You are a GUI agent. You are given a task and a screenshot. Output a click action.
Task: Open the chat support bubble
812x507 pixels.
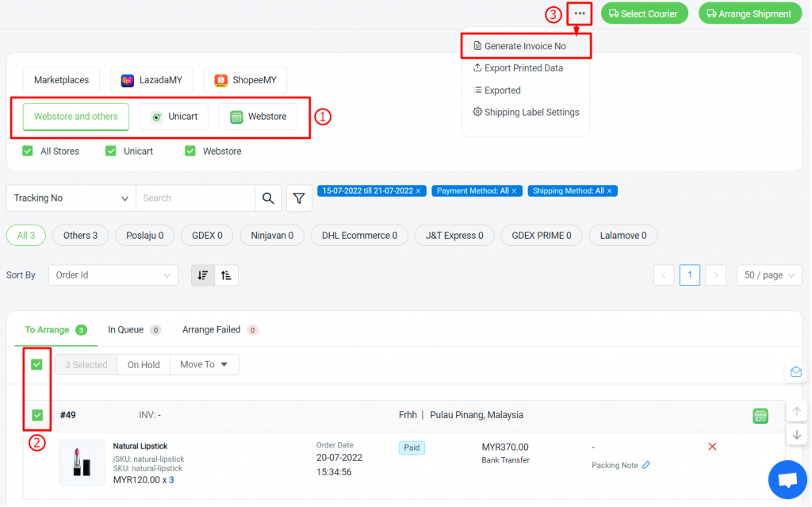787,479
